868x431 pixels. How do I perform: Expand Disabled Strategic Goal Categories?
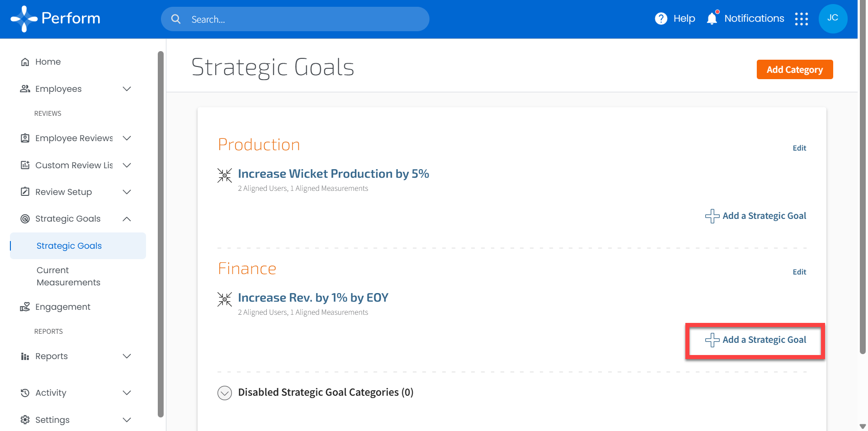point(225,393)
